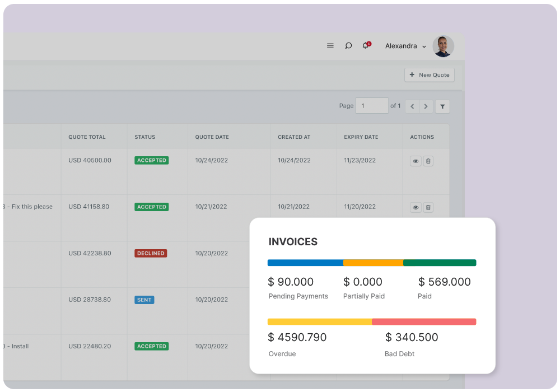Sort by Expiry Date column header

pyautogui.click(x=361, y=137)
